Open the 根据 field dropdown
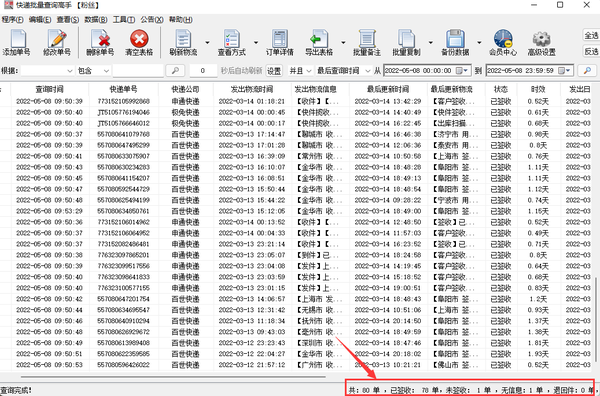 click(x=70, y=71)
